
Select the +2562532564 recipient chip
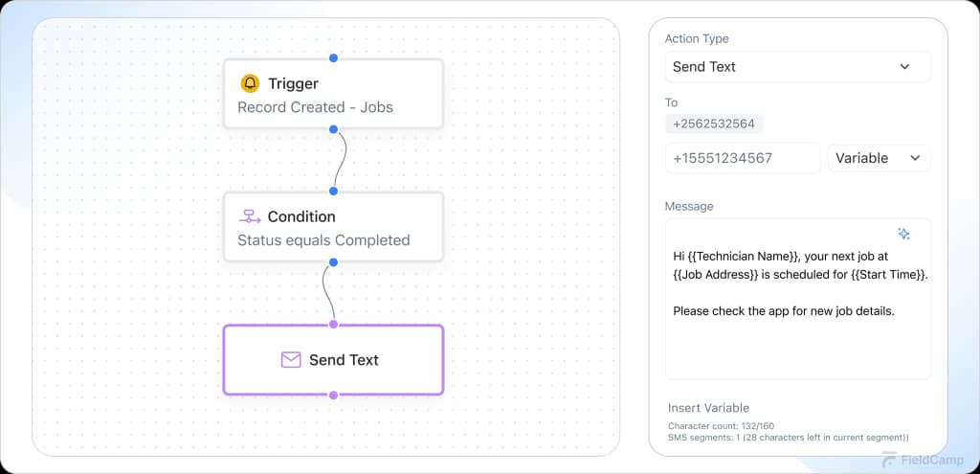714,124
